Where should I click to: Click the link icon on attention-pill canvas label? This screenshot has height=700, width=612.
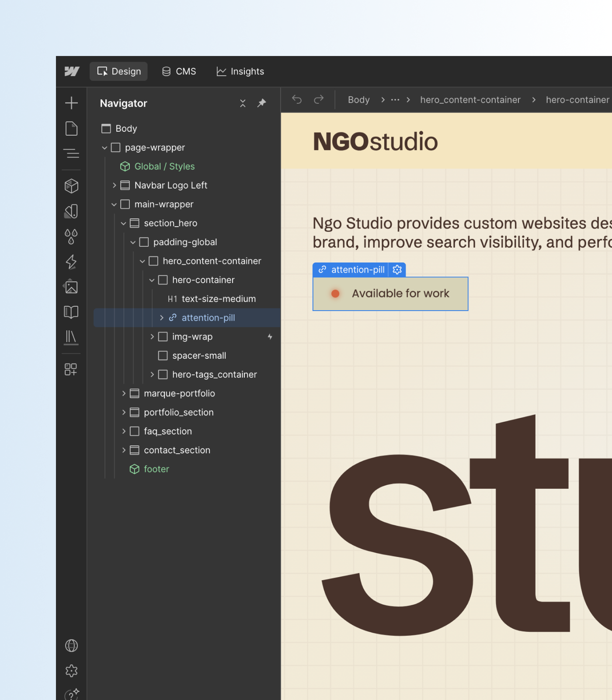coord(322,269)
